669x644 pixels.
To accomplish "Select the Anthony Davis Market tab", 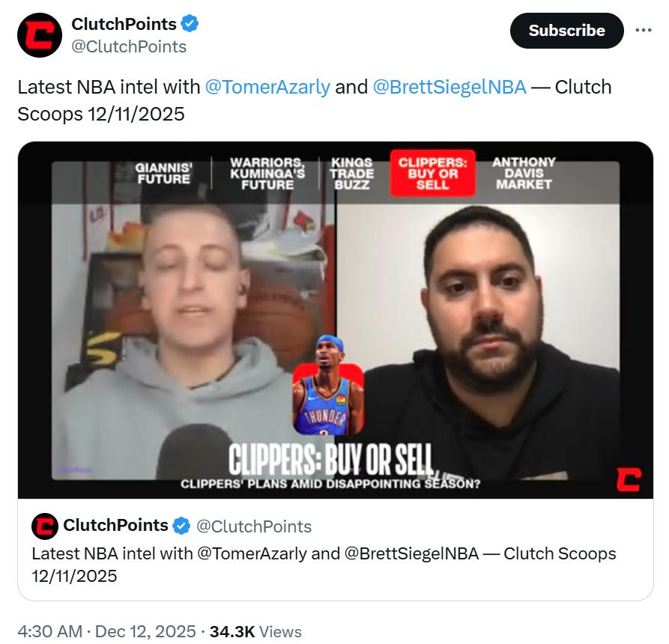I will [x=524, y=173].
